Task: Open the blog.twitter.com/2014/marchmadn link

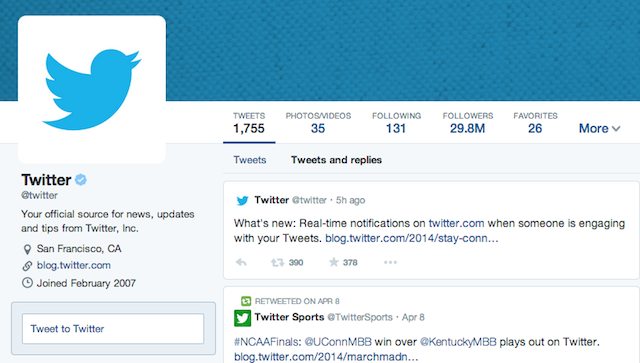Action: click(326, 357)
